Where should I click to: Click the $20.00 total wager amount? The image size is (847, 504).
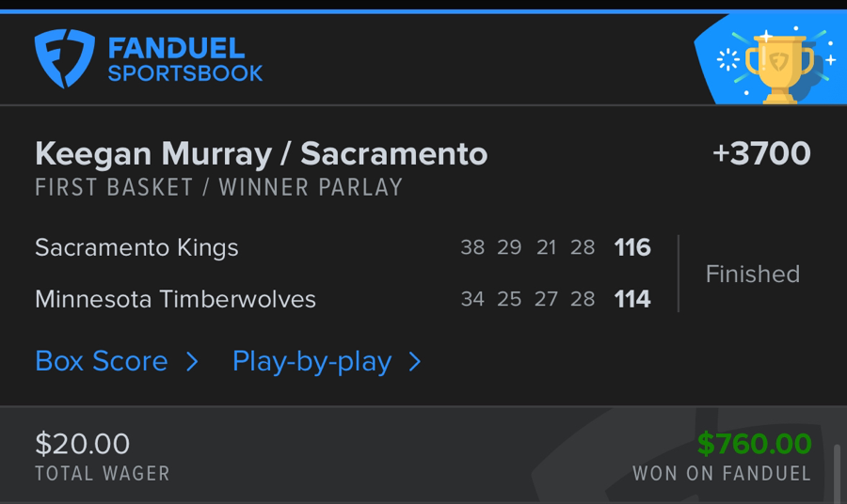point(83,444)
